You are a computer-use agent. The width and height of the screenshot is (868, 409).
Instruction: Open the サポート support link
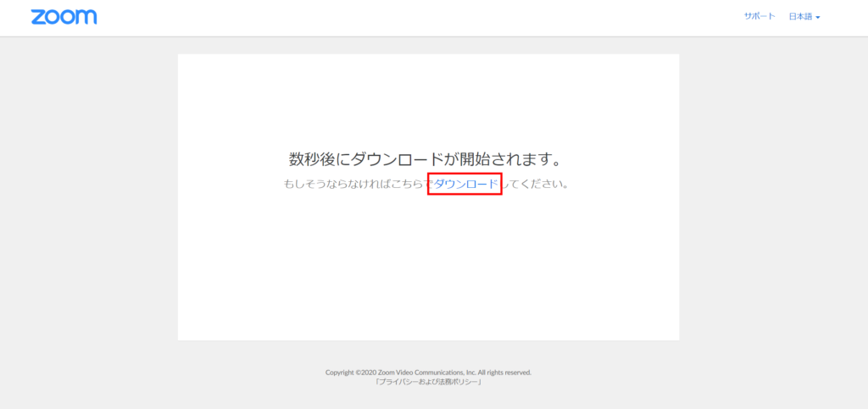pyautogui.click(x=759, y=17)
